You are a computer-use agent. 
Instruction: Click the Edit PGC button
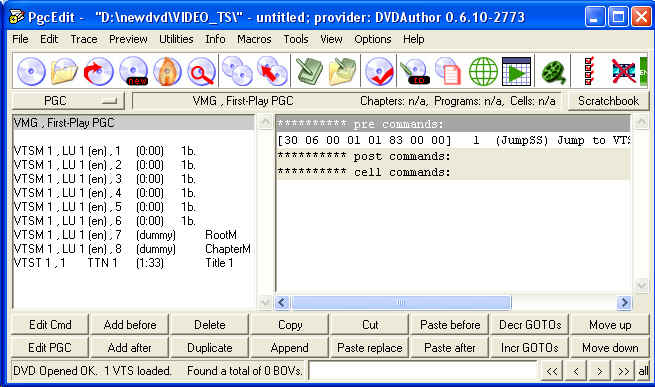coord(50,348)
